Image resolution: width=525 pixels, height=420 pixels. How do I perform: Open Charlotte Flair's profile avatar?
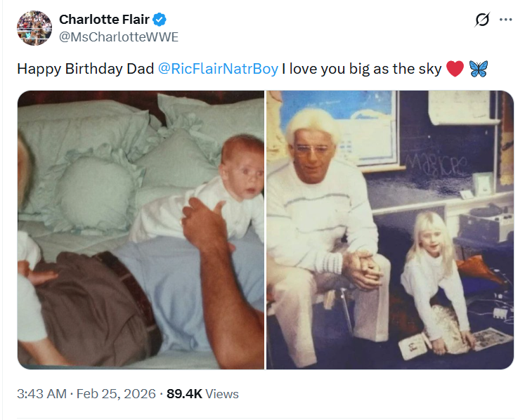tap(34, 29)
